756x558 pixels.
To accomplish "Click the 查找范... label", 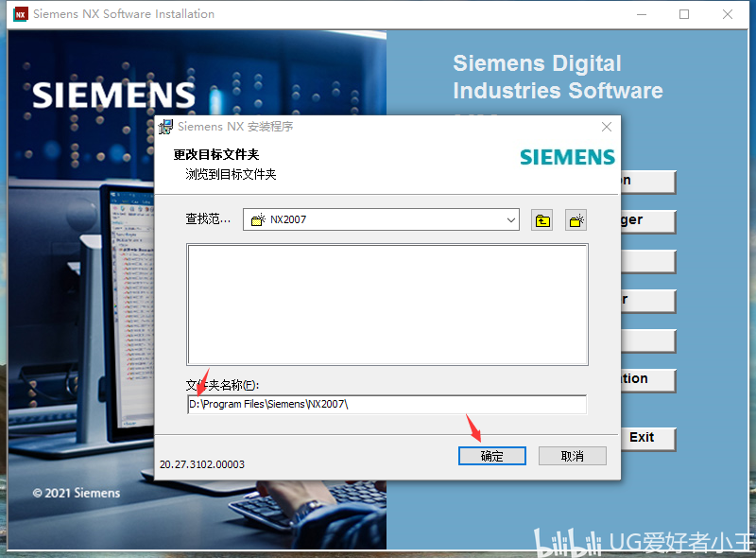I will pos(208,219).
